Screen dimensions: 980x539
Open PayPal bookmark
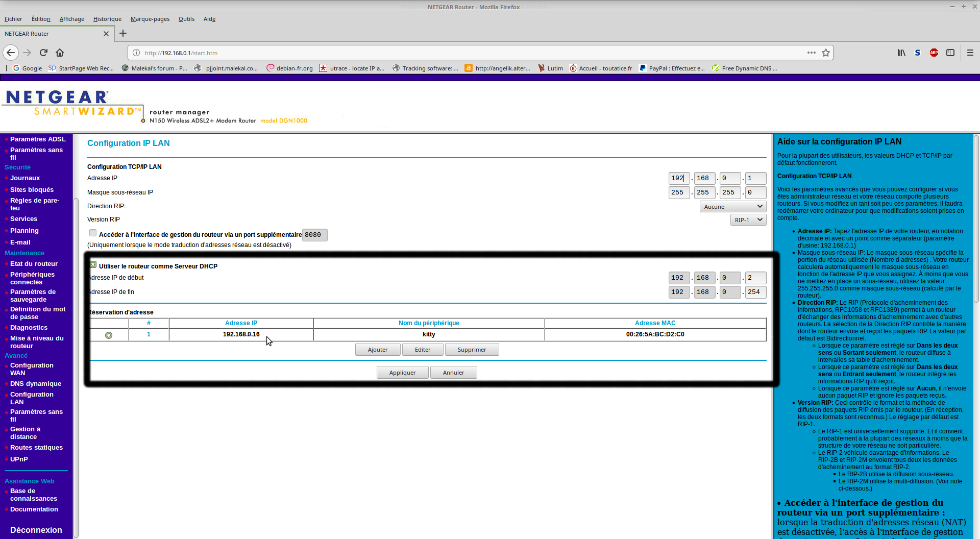[x=672, y=68]
